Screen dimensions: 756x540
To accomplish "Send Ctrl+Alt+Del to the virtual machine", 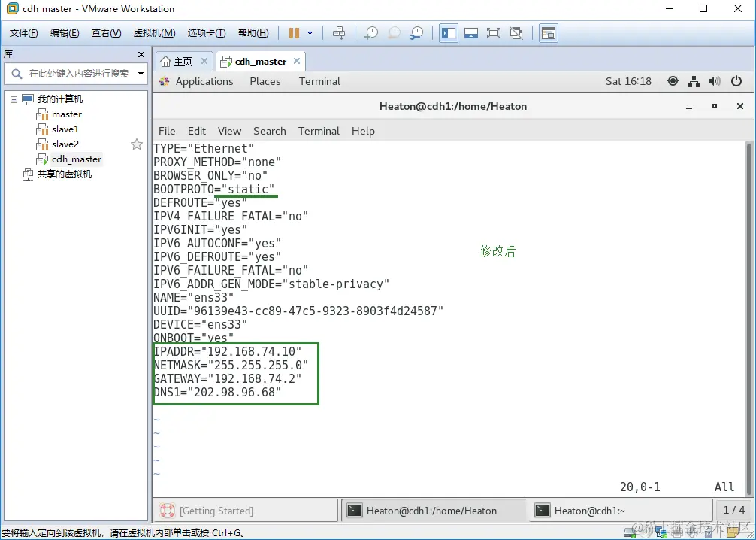I will coord(339,33).
